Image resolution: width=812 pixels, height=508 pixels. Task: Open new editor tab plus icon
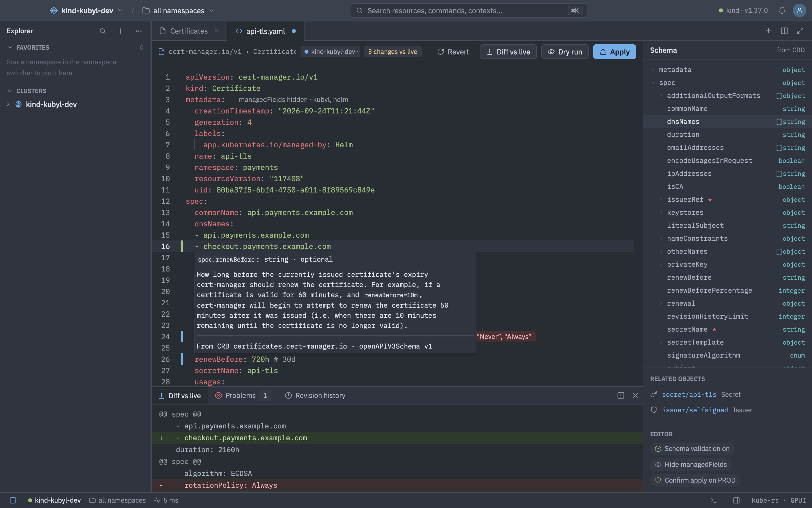coord(768,31)
